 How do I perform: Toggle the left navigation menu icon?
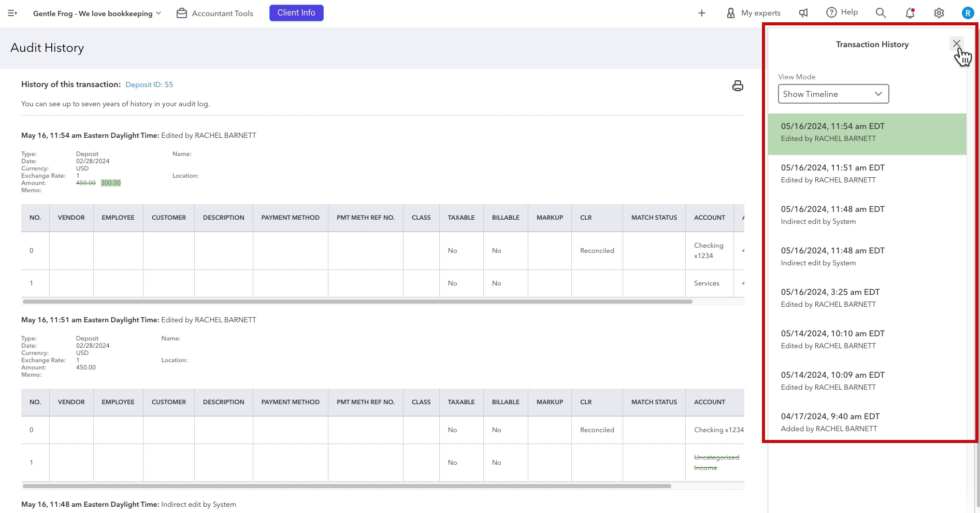12,13
